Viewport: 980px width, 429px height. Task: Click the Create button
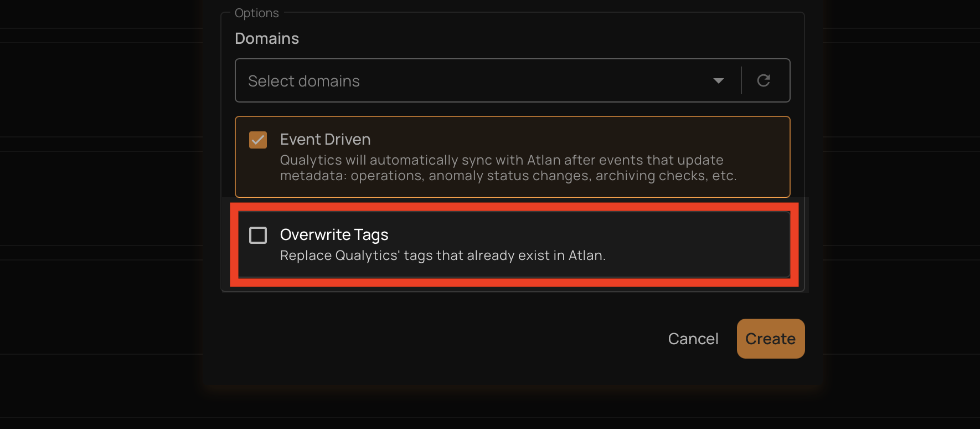(x=770, y=338)
